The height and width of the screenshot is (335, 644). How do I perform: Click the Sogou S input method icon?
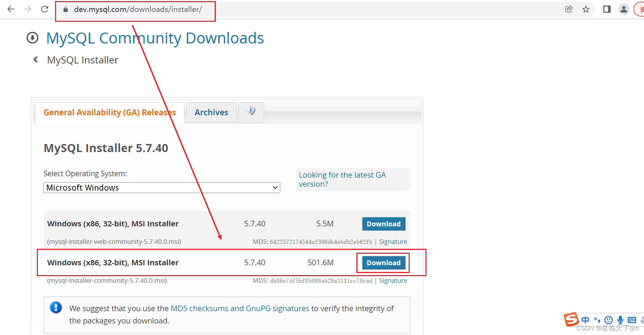tap(571, 319)
